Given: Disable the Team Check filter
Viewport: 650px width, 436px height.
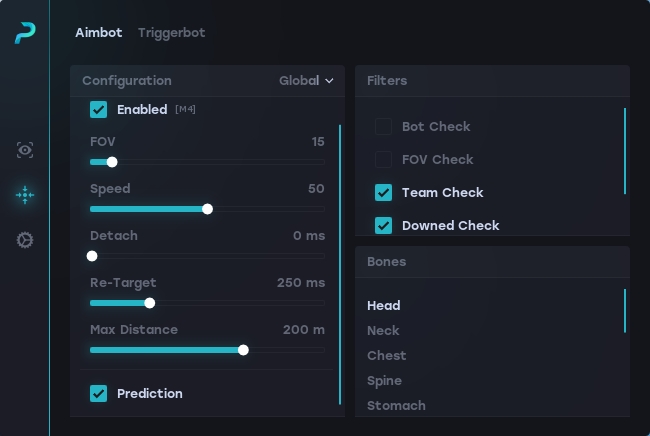Looking at the screenshot, I should coord(383,193).
